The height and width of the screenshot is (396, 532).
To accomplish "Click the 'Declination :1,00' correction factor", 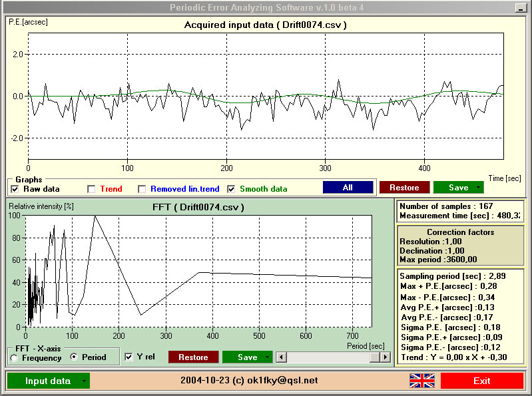I will click(432, 250).
